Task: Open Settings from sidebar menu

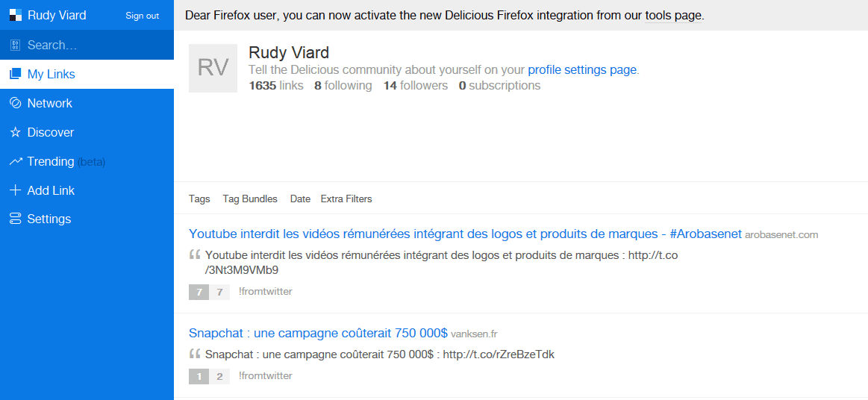Action: pos(87,219)
